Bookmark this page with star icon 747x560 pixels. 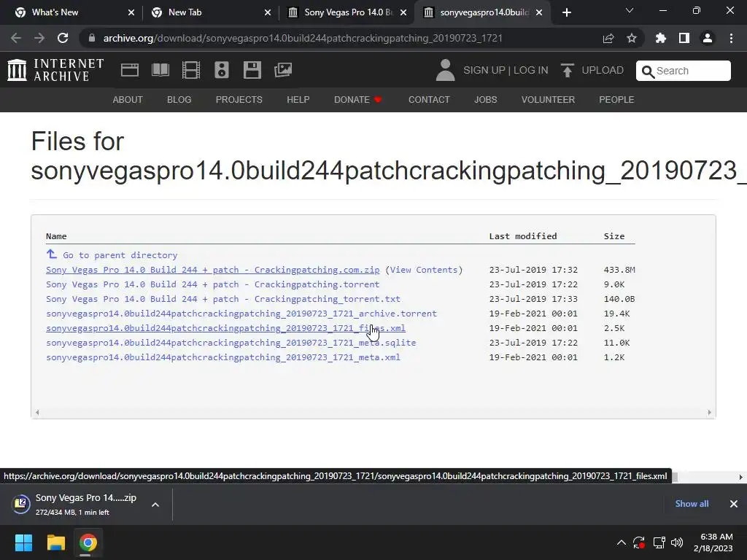(632, 38)
